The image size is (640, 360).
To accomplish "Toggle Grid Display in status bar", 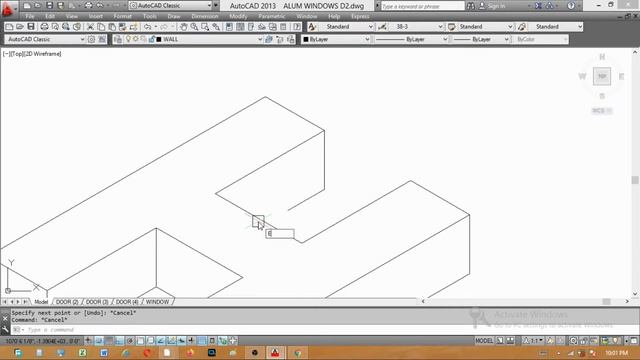I will (109, 341).
